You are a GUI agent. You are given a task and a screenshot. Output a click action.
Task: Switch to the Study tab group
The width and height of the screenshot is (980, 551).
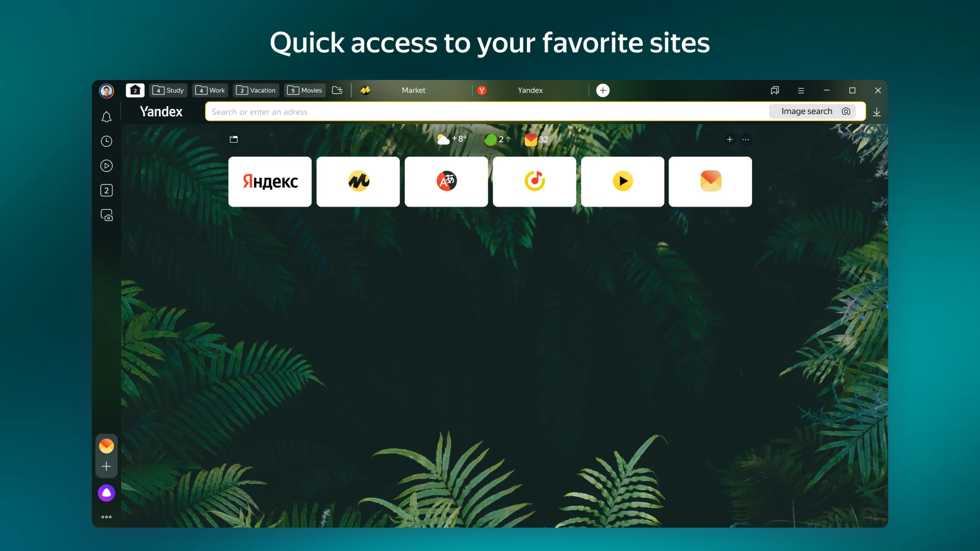(x=168, y=90)
